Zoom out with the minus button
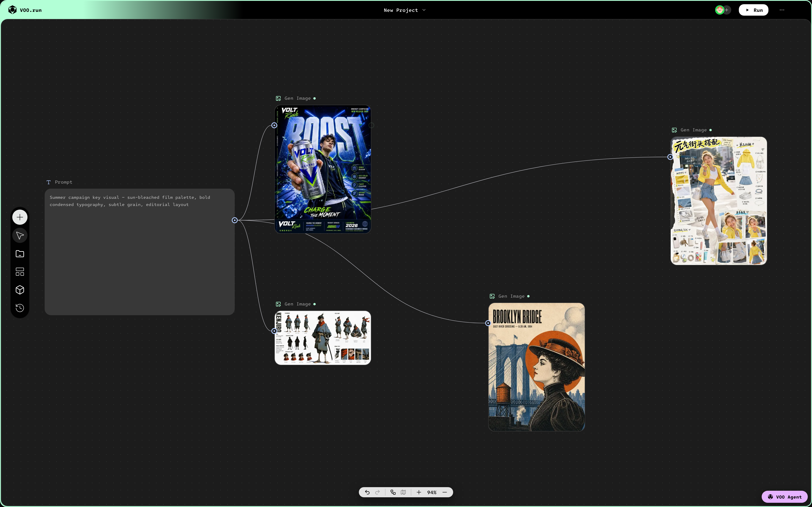Viewport: 812px width, 507px height. [444, 492]
